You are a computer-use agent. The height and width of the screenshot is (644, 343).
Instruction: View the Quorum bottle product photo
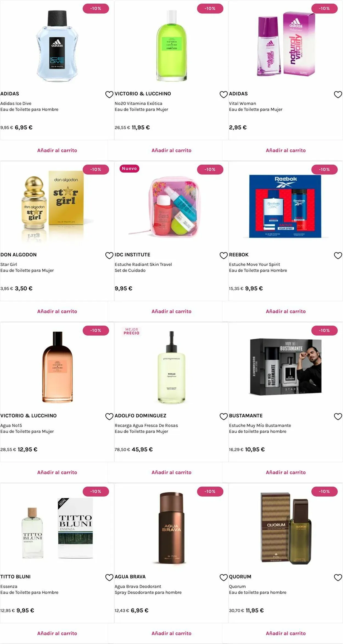[286, 528]
